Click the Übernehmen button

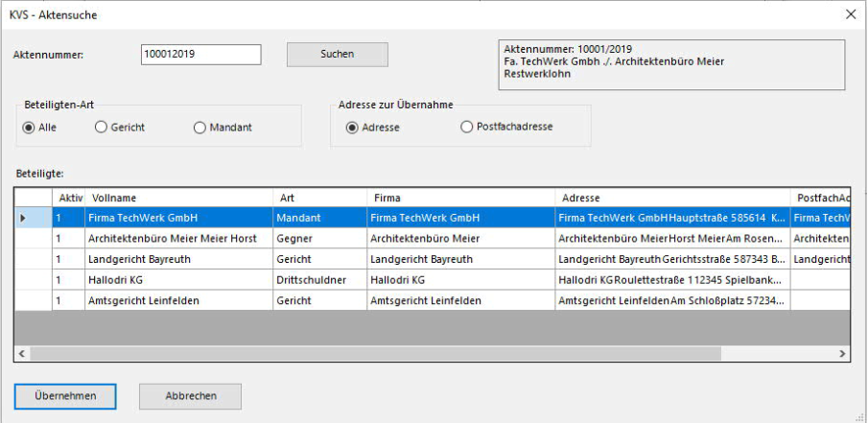tap(65, 395)
